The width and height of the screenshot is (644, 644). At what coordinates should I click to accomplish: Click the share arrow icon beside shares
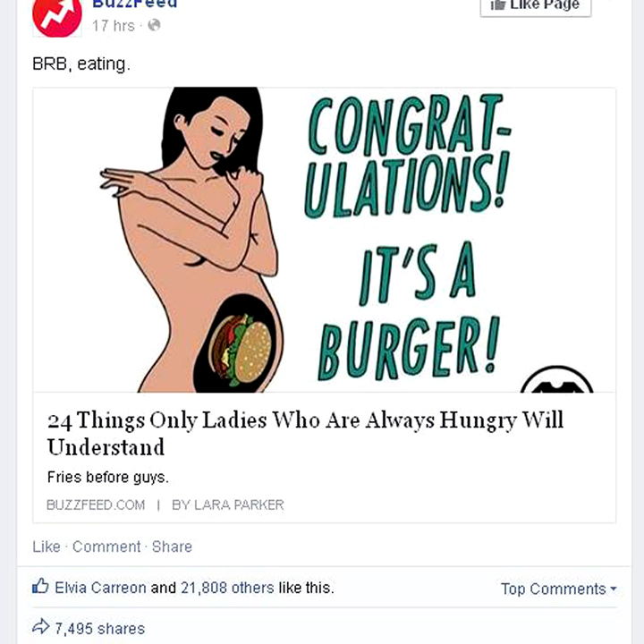(x=40, y=627)
